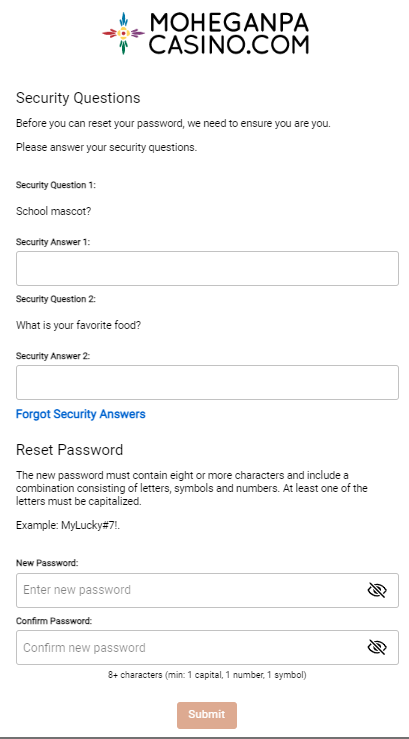Click the Security Questions heading
409x739 pixels.
[x=78, y=98]
